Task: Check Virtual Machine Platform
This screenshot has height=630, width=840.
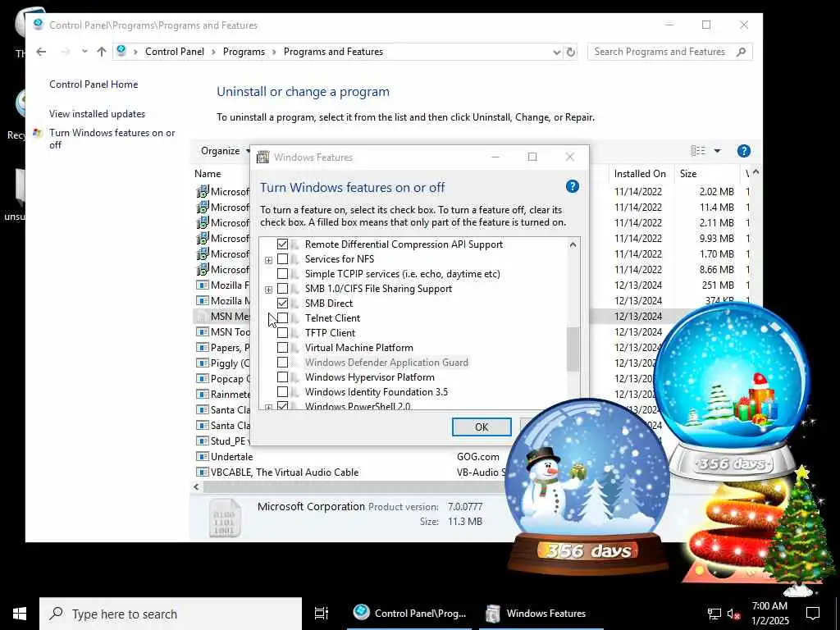Action: point(282,348)
